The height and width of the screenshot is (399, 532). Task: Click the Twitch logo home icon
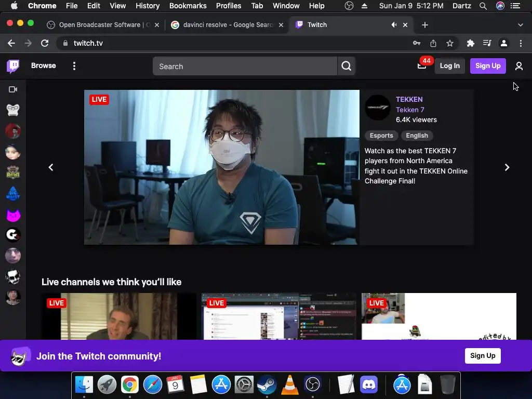click(x=13, y=66)
